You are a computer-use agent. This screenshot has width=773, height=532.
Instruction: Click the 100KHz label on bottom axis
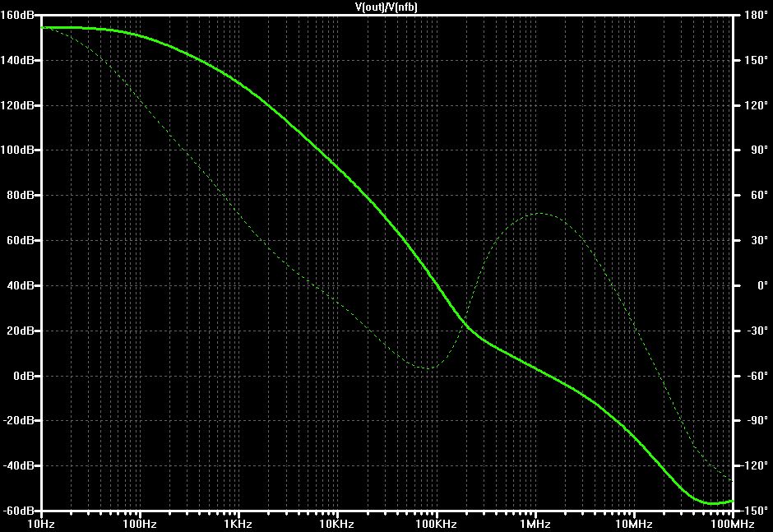pos(437,524)
